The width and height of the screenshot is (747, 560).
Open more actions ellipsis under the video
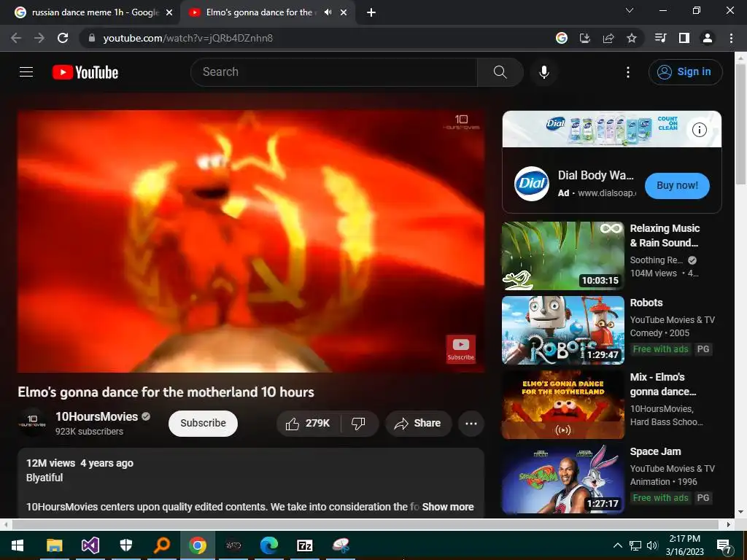471,424
